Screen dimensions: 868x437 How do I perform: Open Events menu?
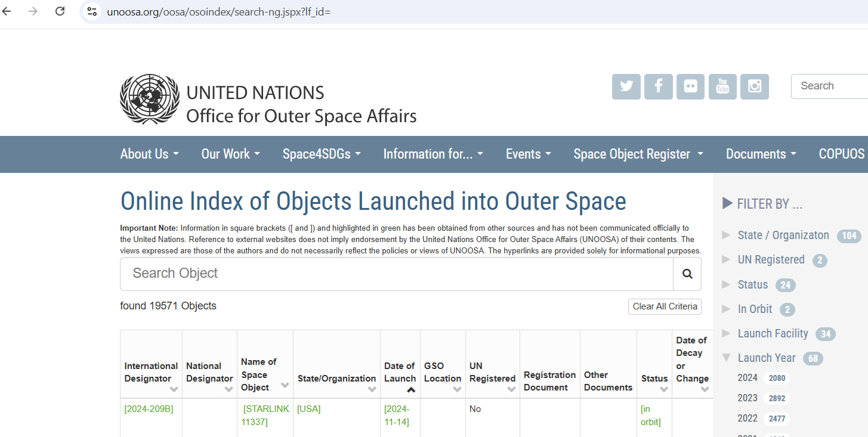529,154
